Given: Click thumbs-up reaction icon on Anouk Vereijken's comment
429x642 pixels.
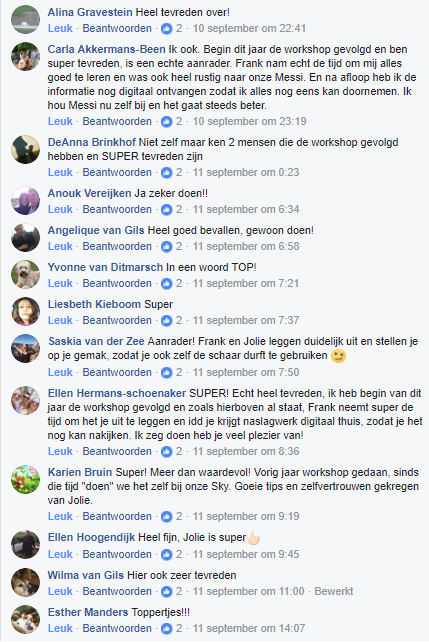Looking at the screenshot, I should click(x=166, y=209).
